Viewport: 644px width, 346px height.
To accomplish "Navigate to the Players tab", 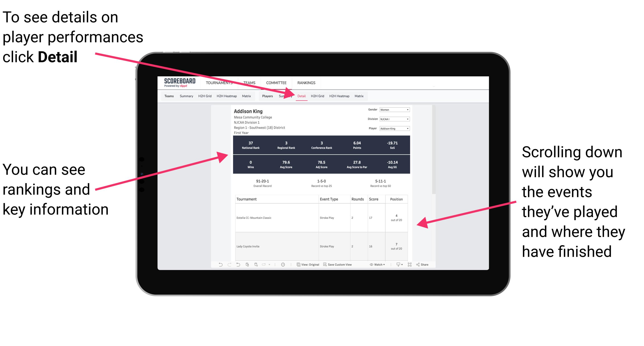I will [265, 96].
